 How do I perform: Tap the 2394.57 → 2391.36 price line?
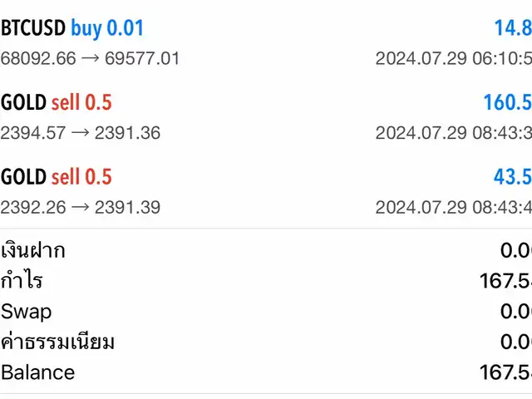click(x=81, y=133)
